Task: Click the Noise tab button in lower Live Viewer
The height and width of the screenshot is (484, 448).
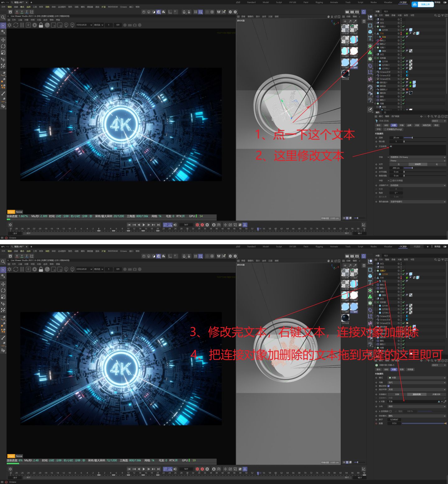Action: click(19, 456)
